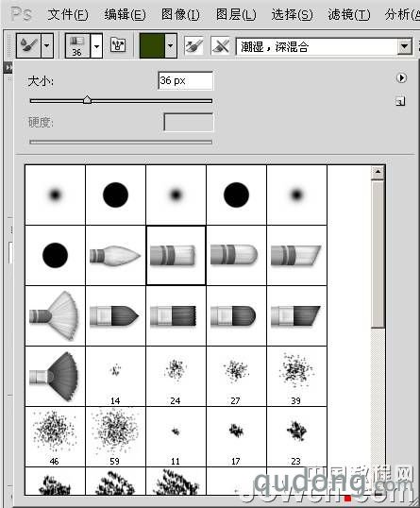Expand the tool preset picker arrow
This screenshot has width=420, height=508.
pyautogui.click(x=47, y=45)
